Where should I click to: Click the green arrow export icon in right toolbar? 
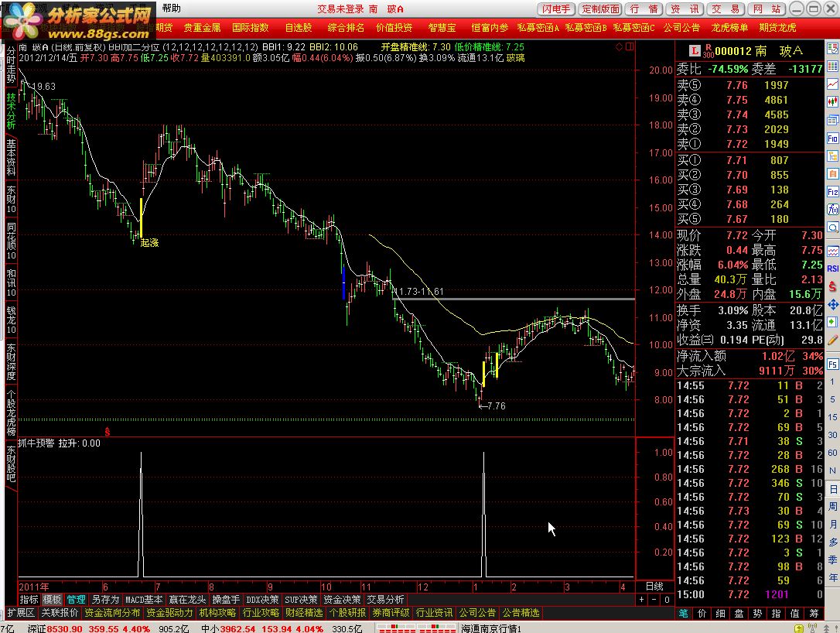pos(832,322)
